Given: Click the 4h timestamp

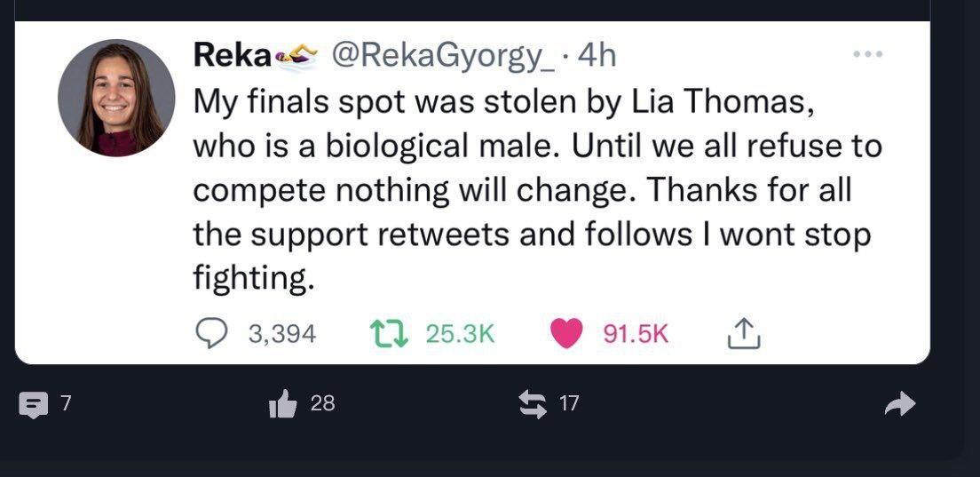Looking at the screenshot, I should (x=596, y=56).
